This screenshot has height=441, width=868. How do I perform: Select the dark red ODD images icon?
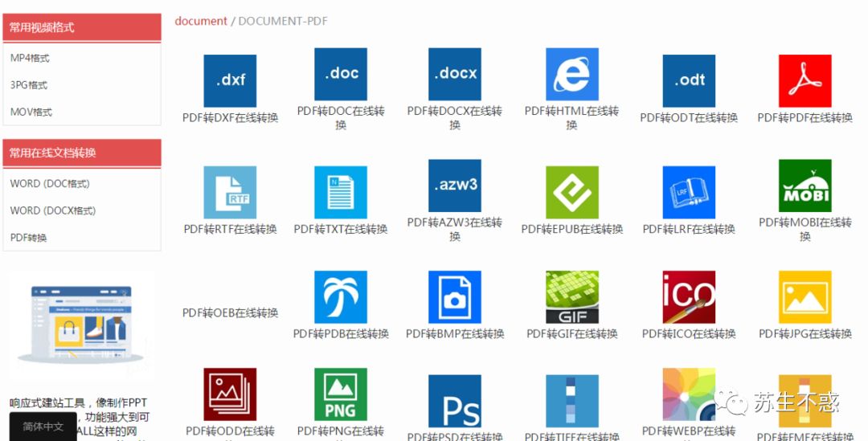click(x=230, y=394)
